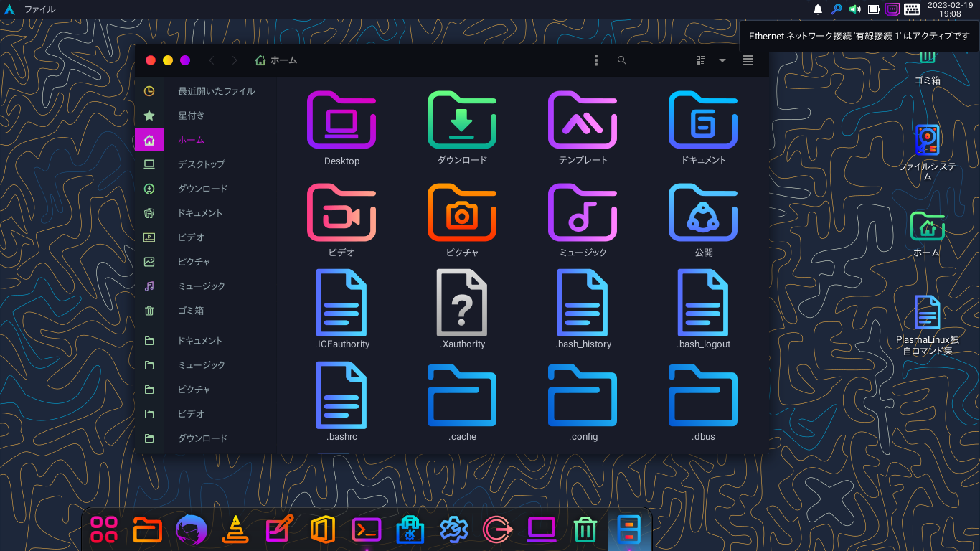The height and width of the screenshot is (551, 980).
Task: Click the logout arrow icon in dock
Action: pos(498,530)
